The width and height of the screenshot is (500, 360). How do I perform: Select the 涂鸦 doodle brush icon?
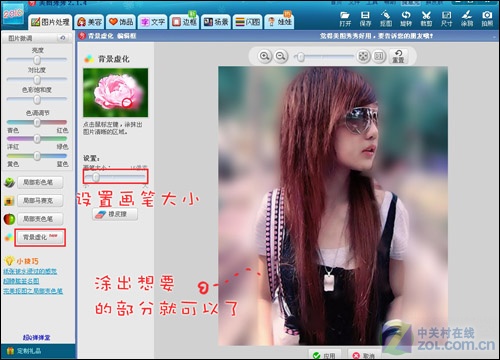pos(467,18)
